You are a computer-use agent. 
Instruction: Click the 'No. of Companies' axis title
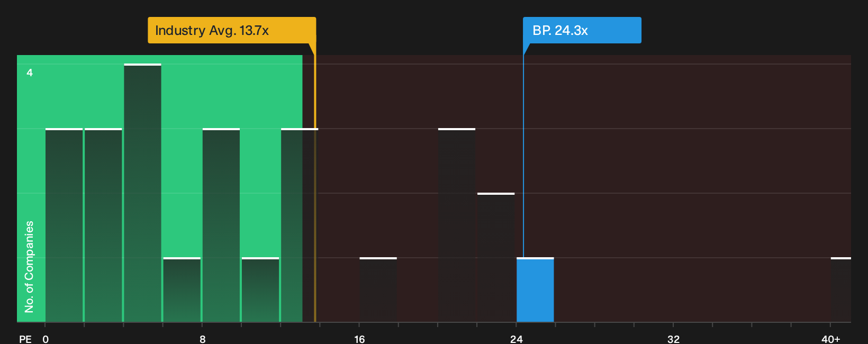(29, 267)
